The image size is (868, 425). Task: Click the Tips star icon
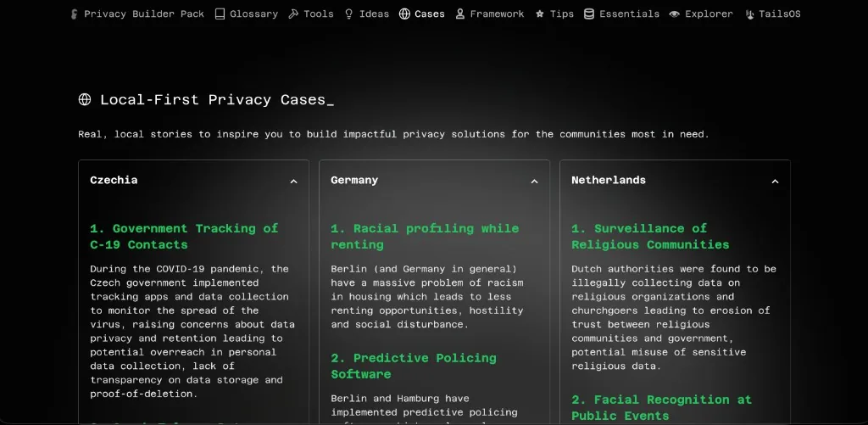[540, 14]
